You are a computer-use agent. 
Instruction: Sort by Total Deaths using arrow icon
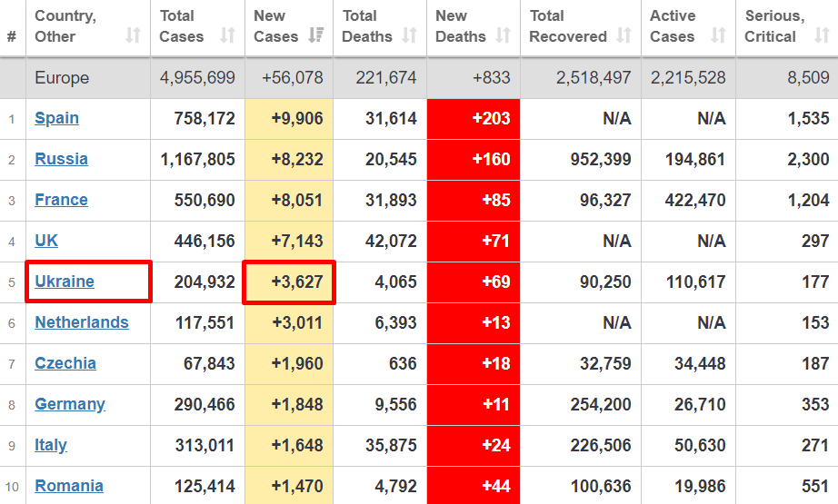(x=409, y=36)
